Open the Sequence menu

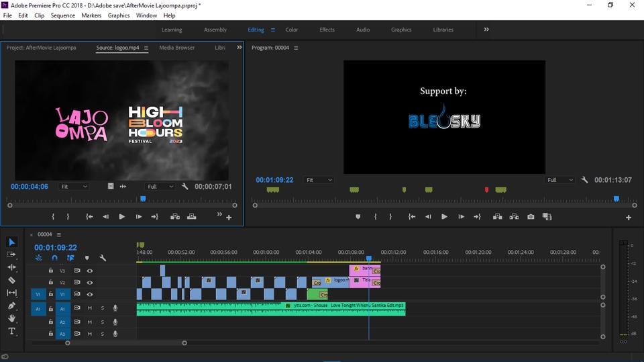[x=63, y=15]
